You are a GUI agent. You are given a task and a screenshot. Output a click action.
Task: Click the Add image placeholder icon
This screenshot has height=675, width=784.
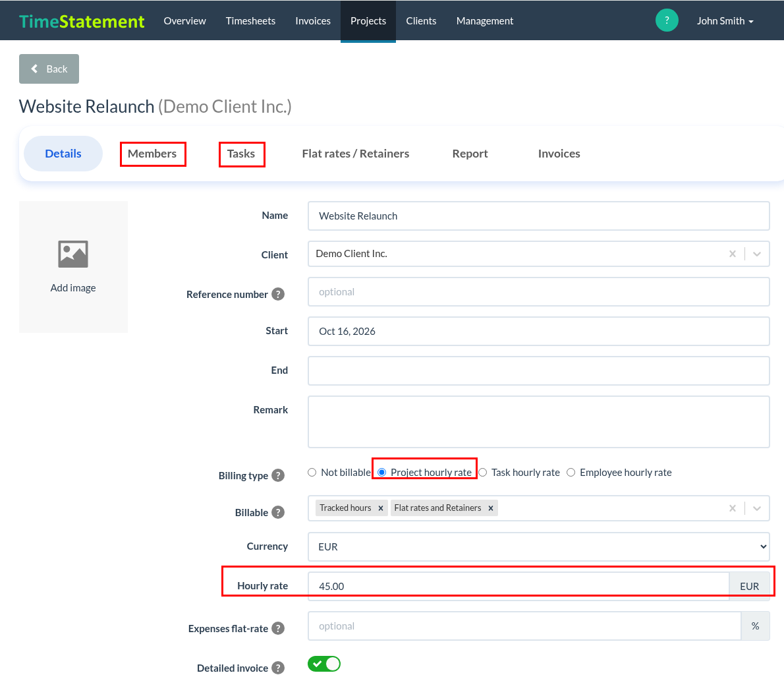[x=73, y=254]
